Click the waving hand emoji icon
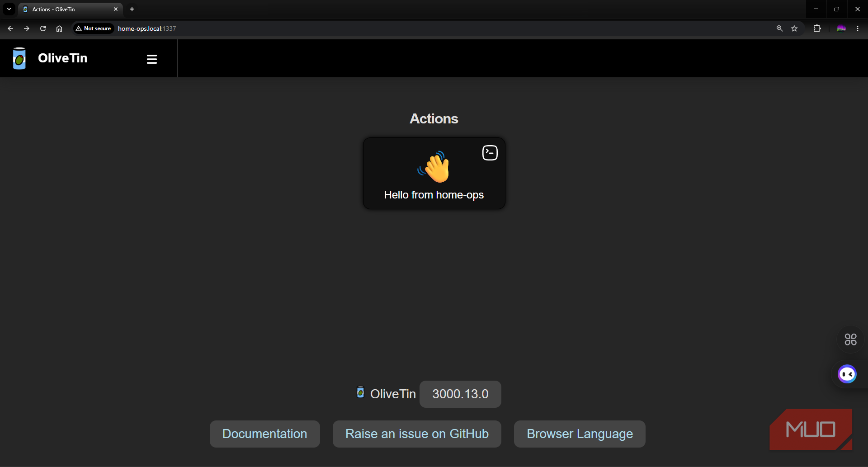 pos(434,167)
